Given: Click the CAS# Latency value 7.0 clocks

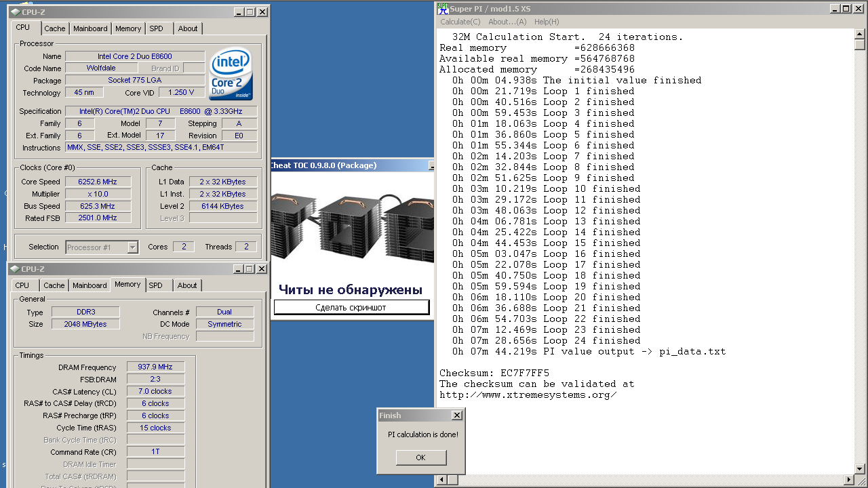Looking at the screenshot, I should [x=155, y=392].
